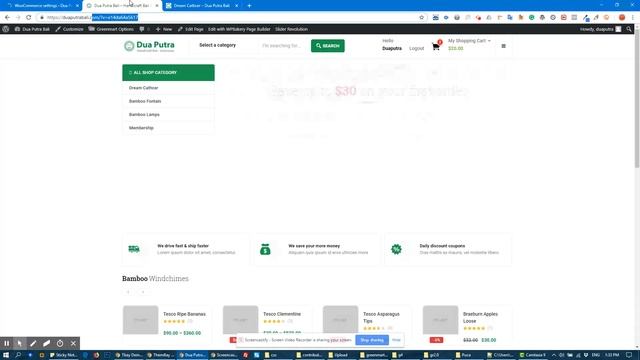Click the browser reload icon
The width and height of the screenshot is (640, 360).
29,18
